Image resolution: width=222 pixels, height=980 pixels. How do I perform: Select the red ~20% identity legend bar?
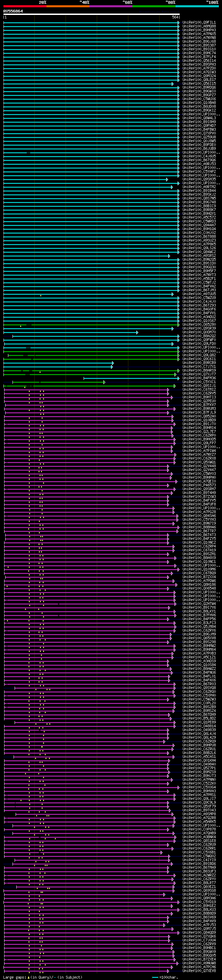(25, 6)
